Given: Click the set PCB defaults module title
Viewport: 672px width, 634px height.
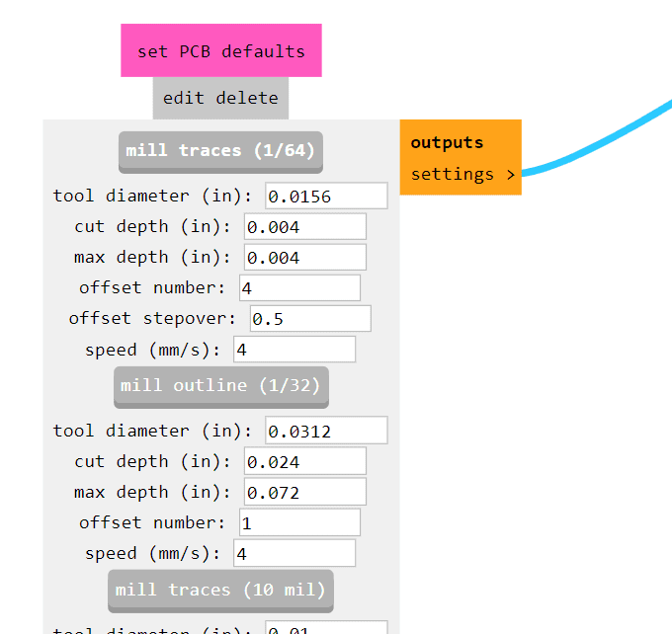Looking at the screenshot, I should point(221,51).
